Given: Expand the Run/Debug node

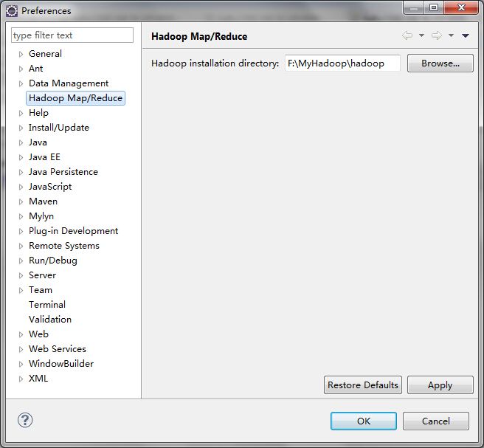Looking at the screenshot, I should pos(21,261).
